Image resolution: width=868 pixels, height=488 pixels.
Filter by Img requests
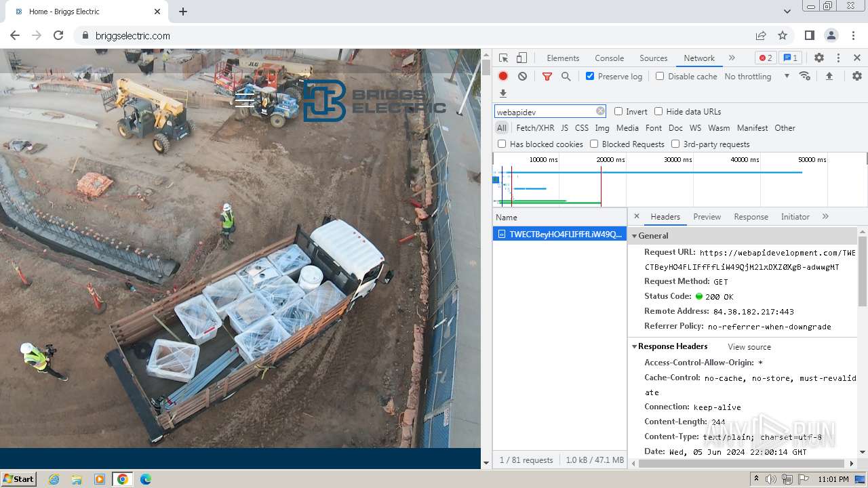click(601, 127)
